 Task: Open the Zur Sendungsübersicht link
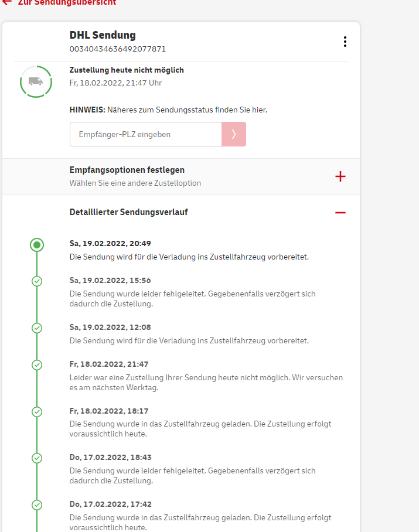67,2
